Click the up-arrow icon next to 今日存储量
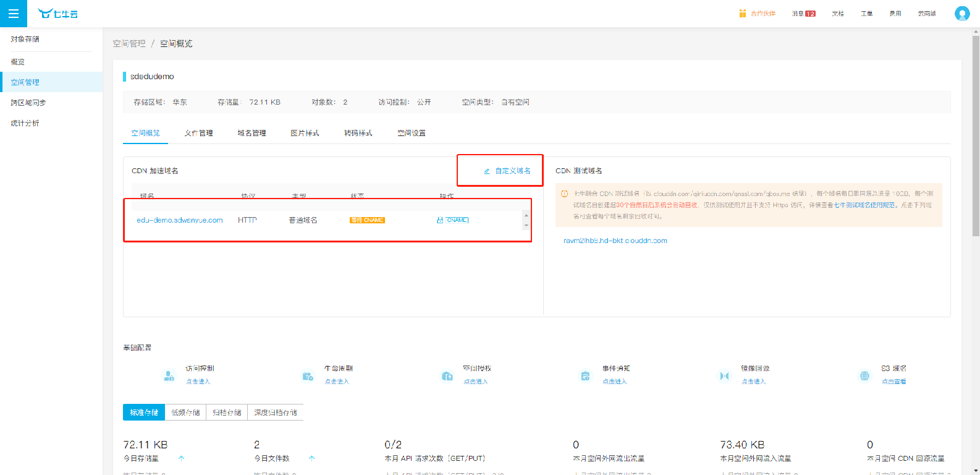Image resolution: width=980 pixels, height=475 pixels. (181, 458)
